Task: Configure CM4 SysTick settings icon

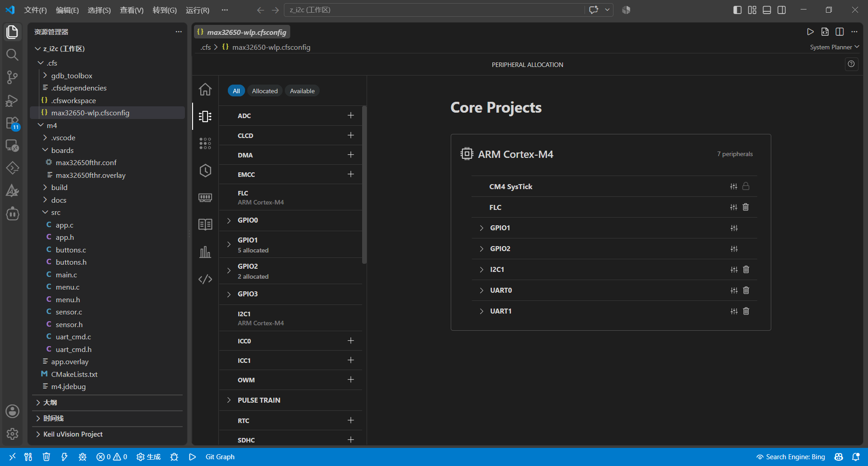Action: [734, 186]
